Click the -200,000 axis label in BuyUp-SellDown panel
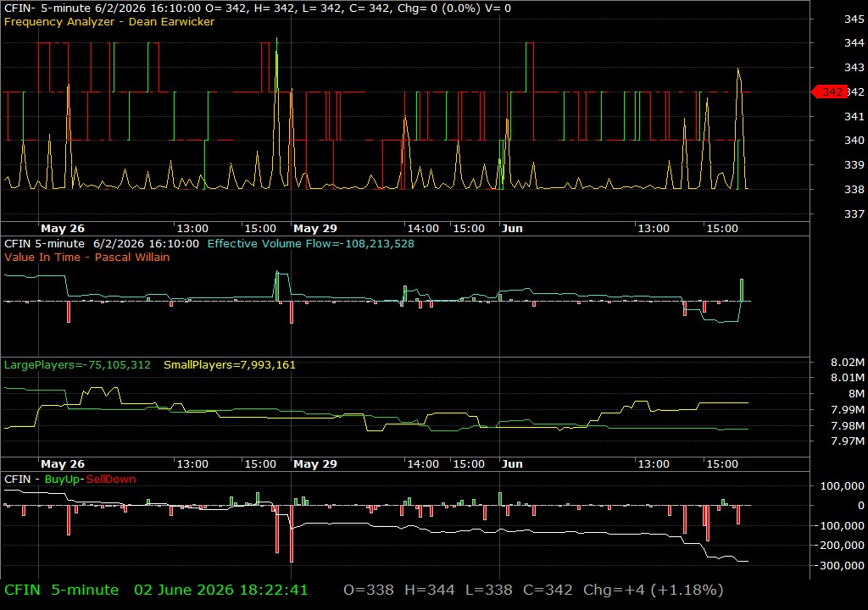 pos(840,546)
